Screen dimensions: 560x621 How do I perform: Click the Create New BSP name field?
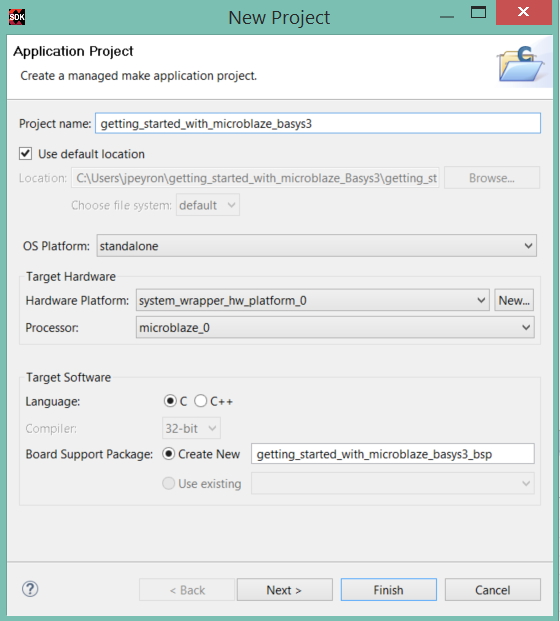[392, 454]
